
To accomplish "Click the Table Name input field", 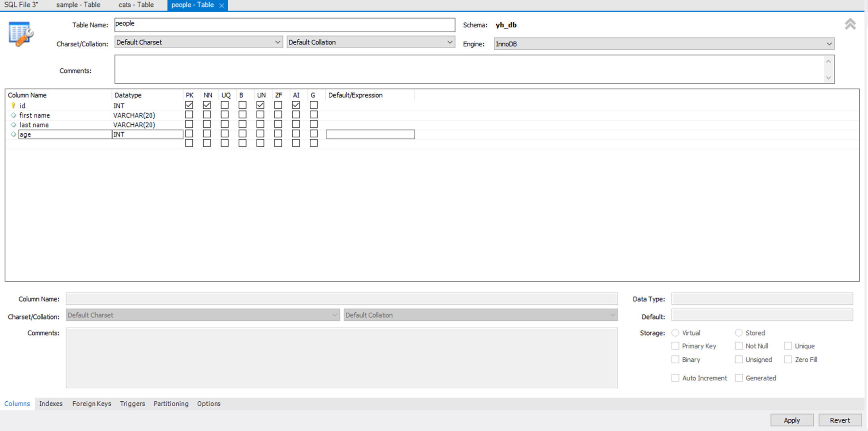I will click(284, 25).
